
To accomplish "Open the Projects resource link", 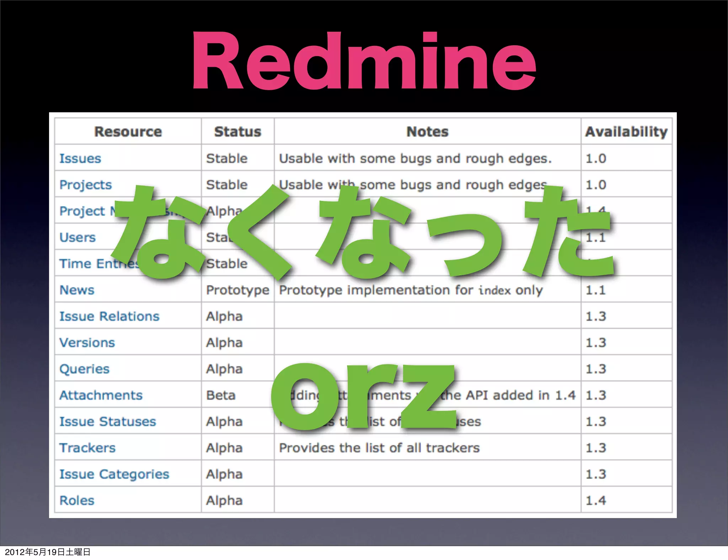I will 85,185.
